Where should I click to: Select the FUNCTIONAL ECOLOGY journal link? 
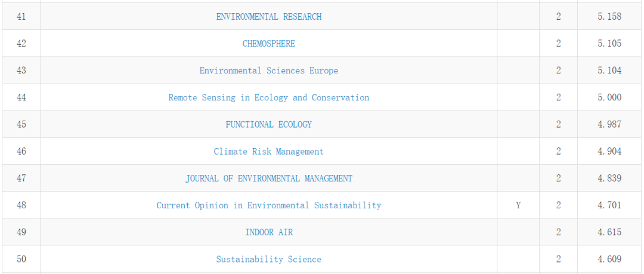click(268, 124)
